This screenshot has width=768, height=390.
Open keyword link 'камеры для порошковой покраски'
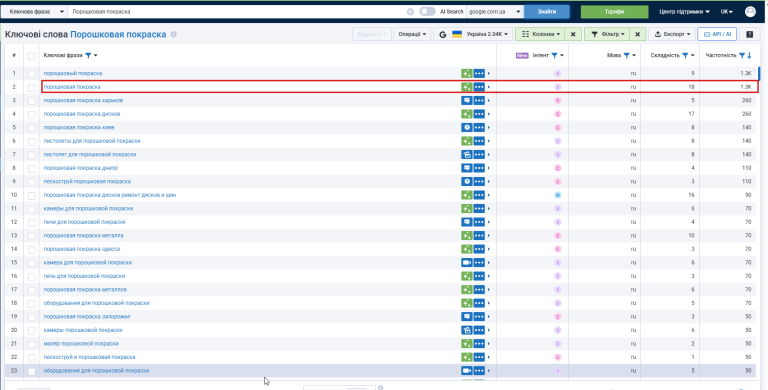click(x=88, y=209)
